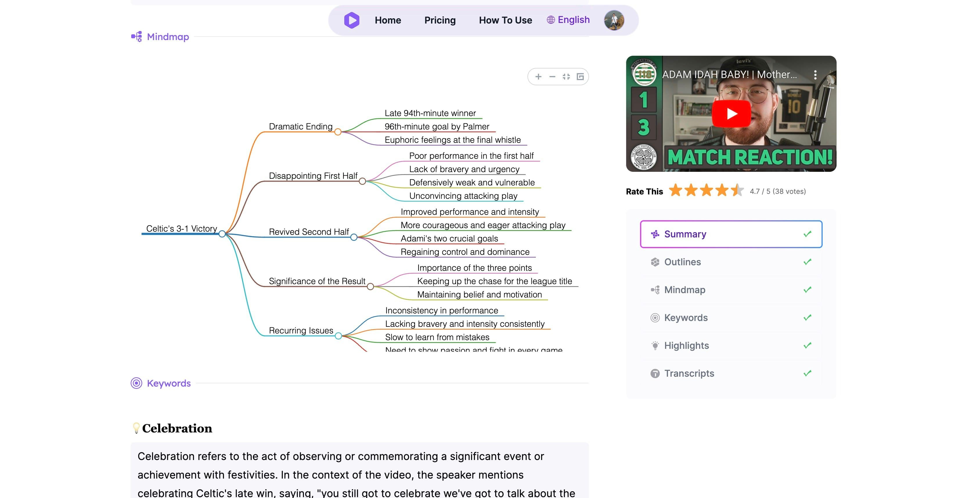Go to Transcripts in the sidebar list
The height and width of the screenshot is (498, 980).
point(689,373)
